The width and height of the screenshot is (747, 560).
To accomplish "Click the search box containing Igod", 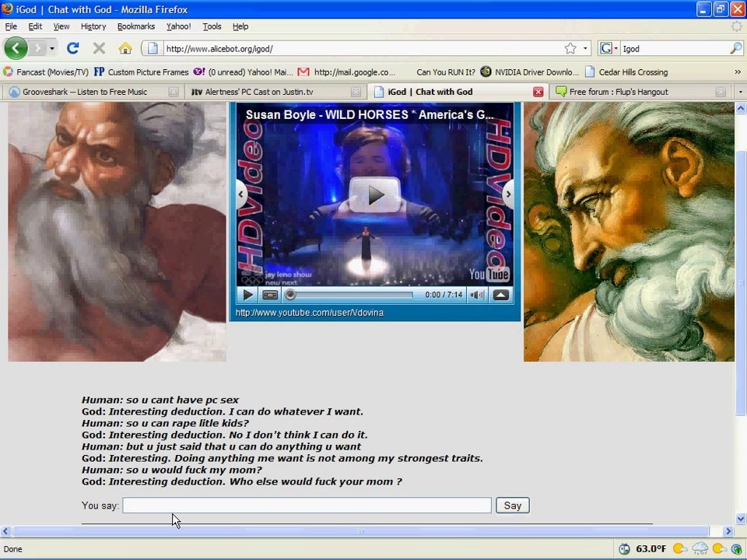I will [x=675, y=48].
